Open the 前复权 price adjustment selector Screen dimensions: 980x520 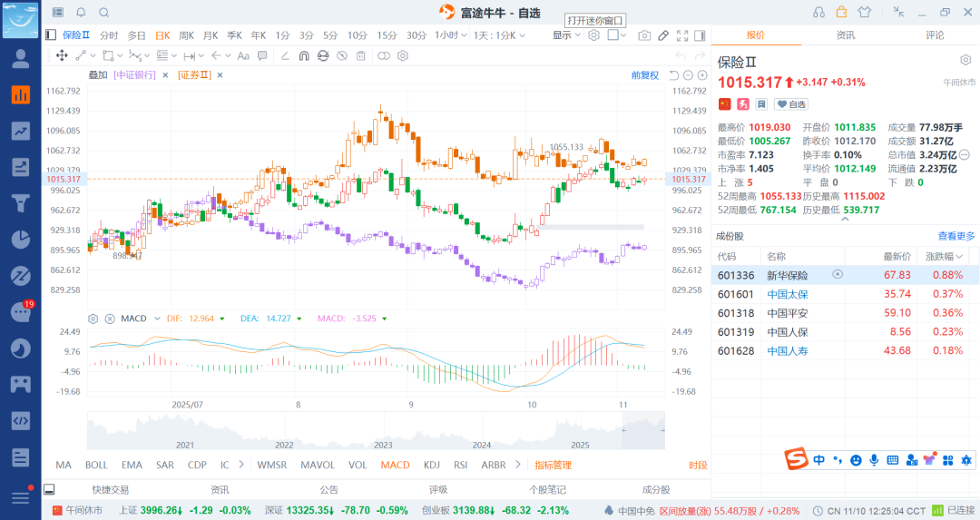point(645,75)
